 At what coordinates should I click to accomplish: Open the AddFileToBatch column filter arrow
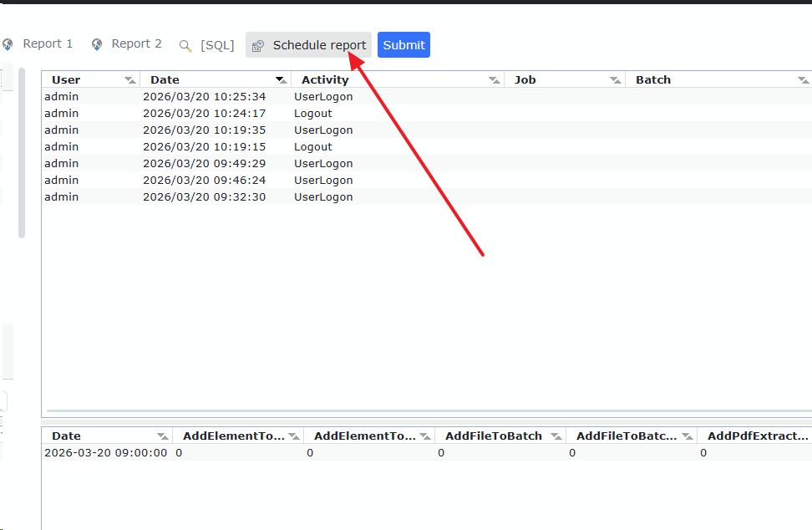556,436
